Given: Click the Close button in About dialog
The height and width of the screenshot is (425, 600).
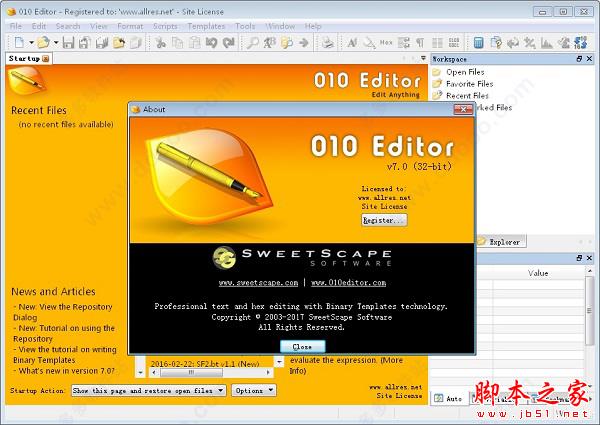Looking at the screenshot, I should [x=302, y=347].
